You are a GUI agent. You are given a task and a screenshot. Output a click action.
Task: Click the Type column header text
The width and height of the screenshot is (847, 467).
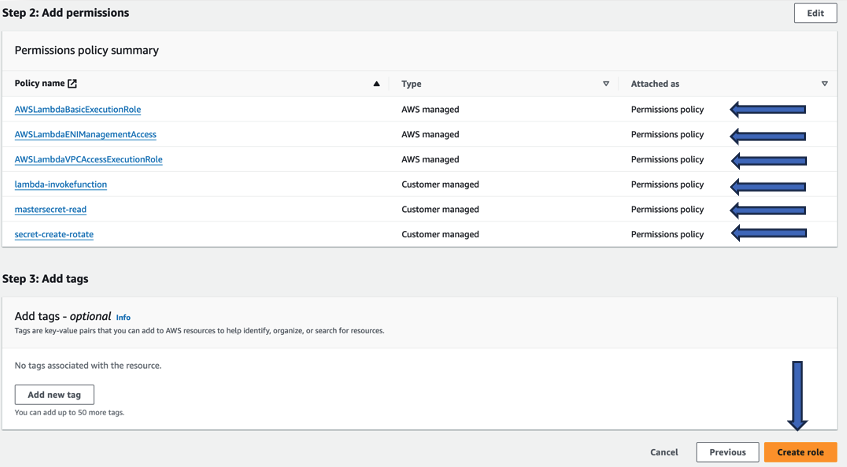(411, 84)
